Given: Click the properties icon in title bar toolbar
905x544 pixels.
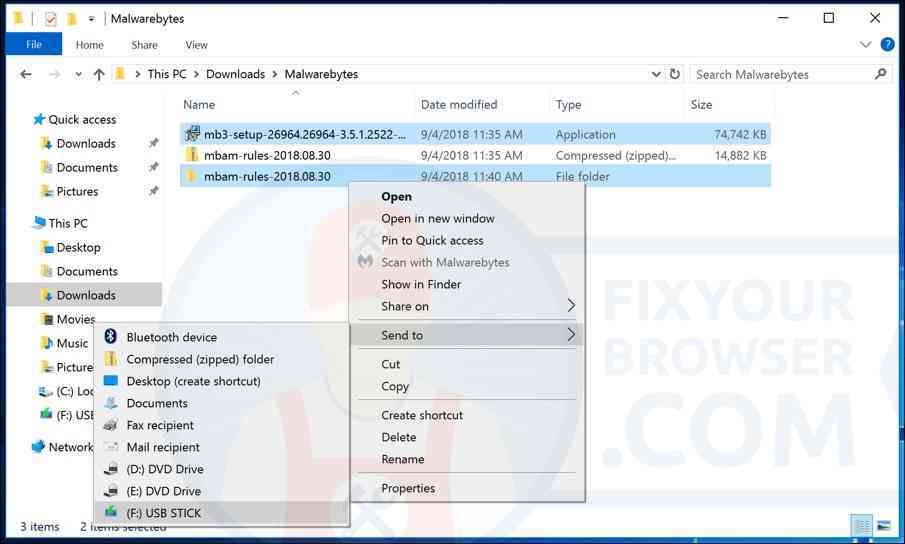Looking at the screenshot, I should point(51,19).
